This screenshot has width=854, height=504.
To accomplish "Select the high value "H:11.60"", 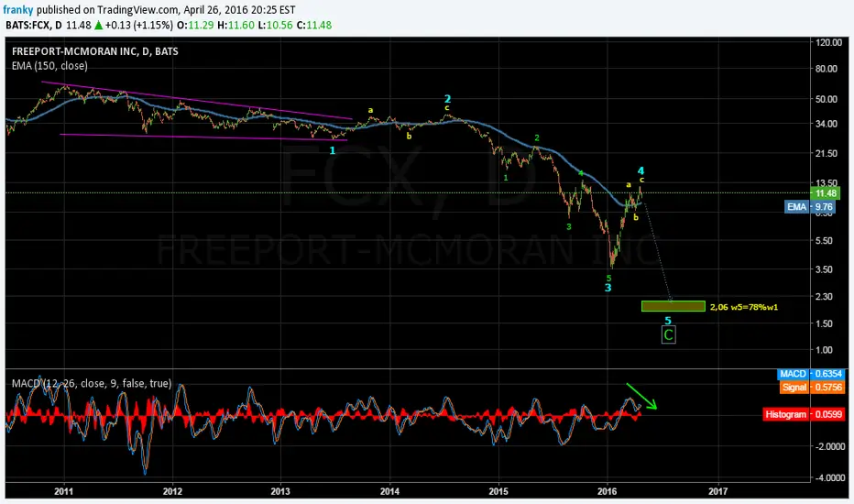I will tap(235, 25).
